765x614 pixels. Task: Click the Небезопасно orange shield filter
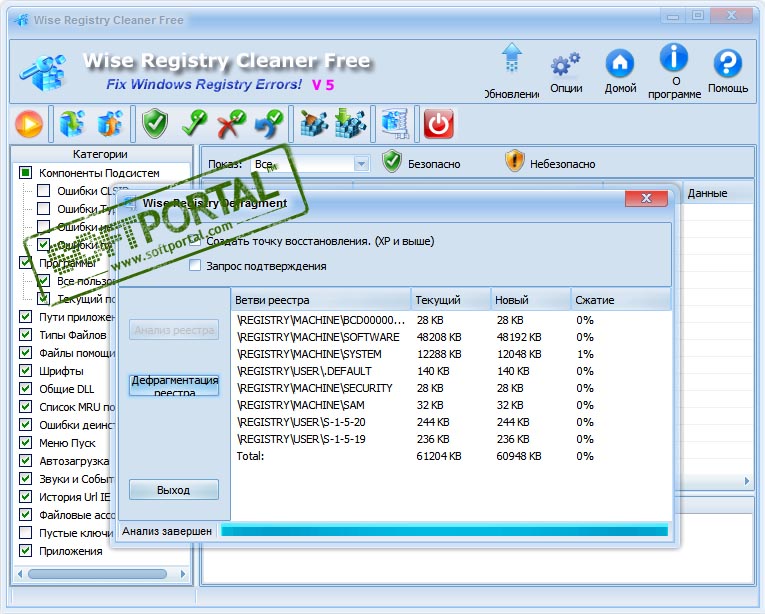tap(550, 162)
